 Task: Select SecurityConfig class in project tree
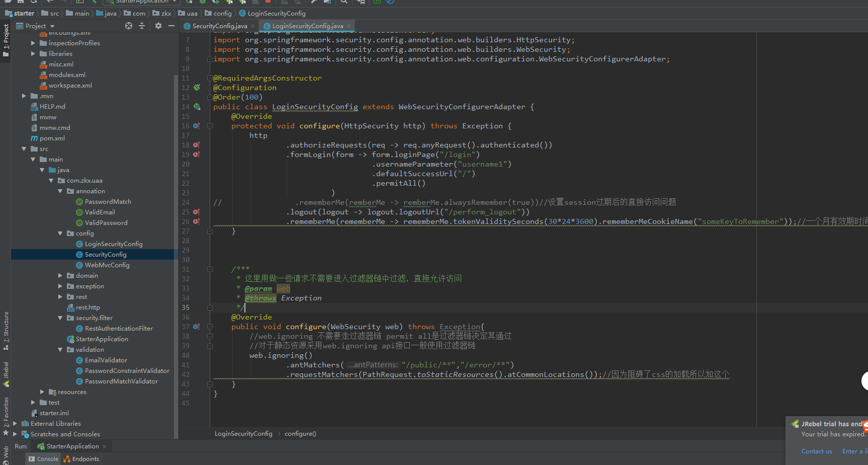point(106,255)
